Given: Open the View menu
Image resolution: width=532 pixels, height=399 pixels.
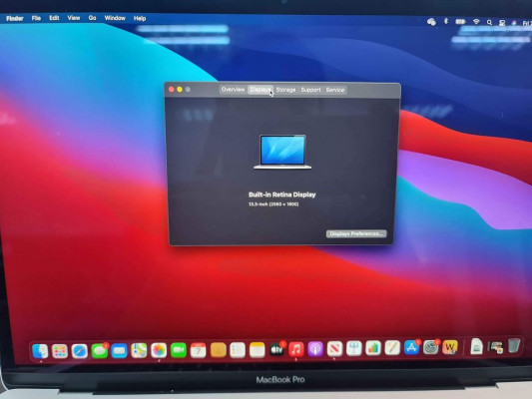Looking at the screenshot, I should pyautogui.click(x=74, y=18).
